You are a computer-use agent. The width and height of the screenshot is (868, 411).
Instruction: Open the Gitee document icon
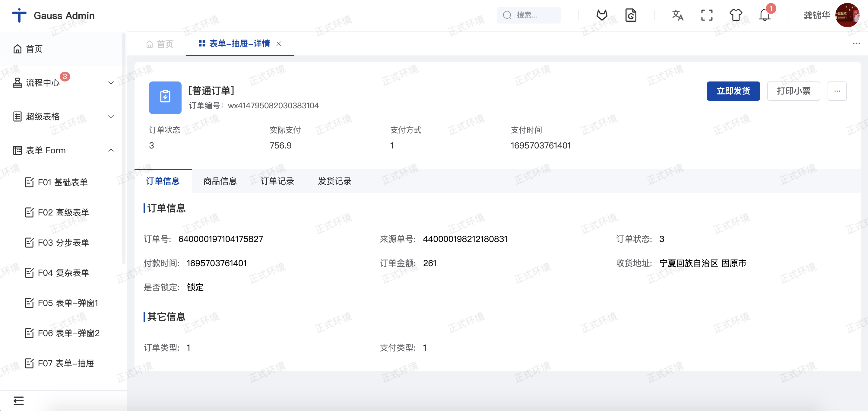coord(631,15)
